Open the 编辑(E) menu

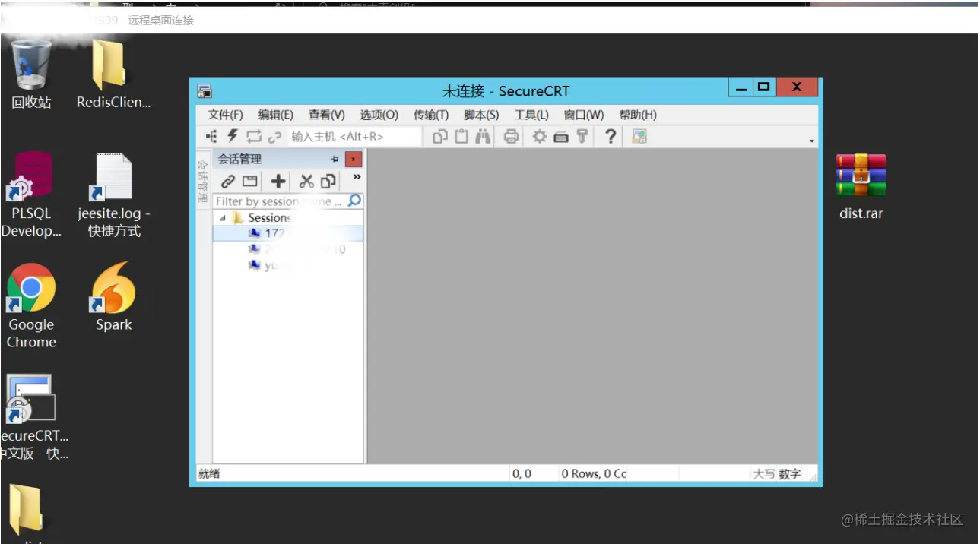point(276,115)
